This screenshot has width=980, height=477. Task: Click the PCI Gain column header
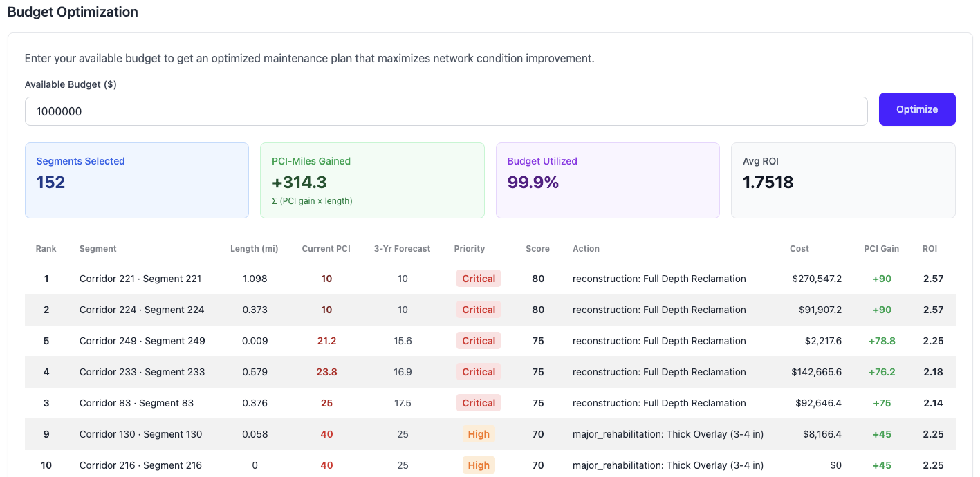coord(882,248)
